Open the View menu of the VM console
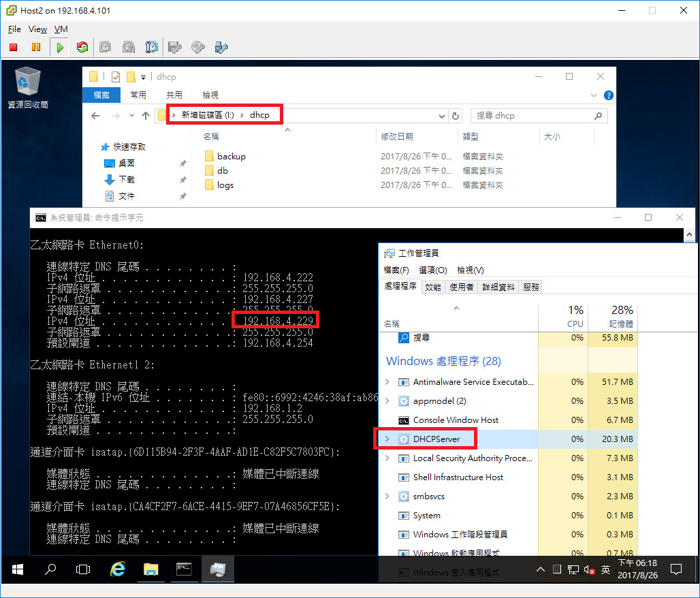The image size is (700, 598). 37,29
